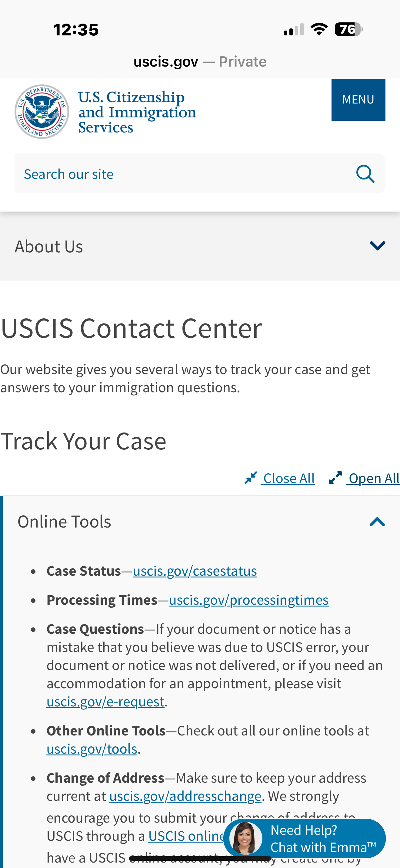The height and width of the screenshot is (868, 400).
Task: Go to uscis.gov/addresschange link
Action: click(185, 796)
